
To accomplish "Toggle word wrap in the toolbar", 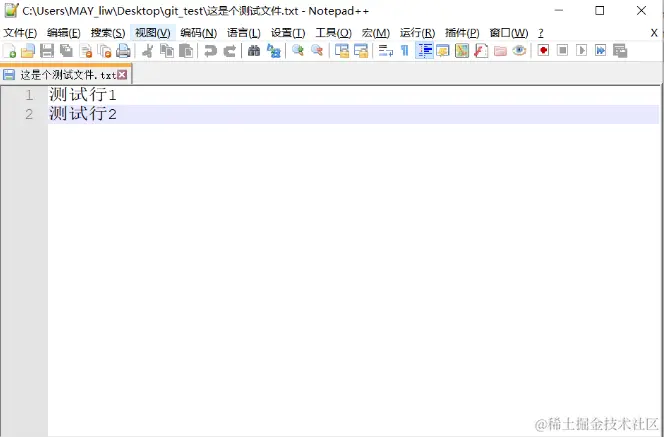I will [x=385, y=51].
